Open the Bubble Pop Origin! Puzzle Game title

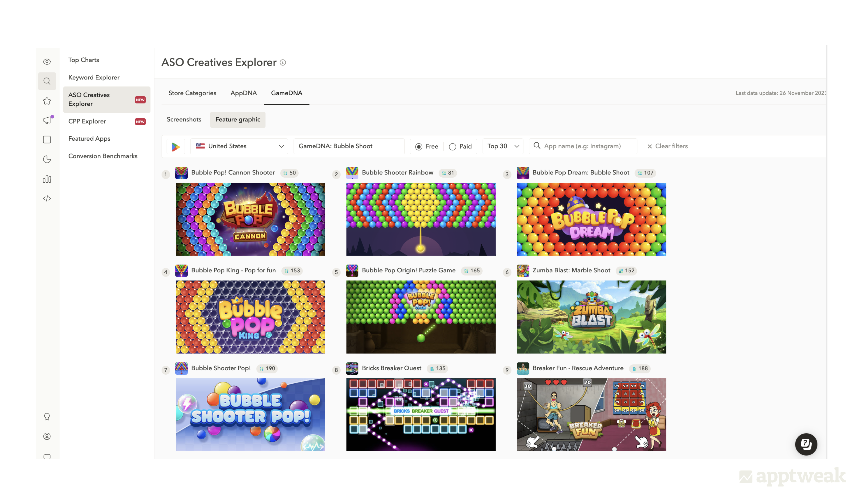[409, 270]
